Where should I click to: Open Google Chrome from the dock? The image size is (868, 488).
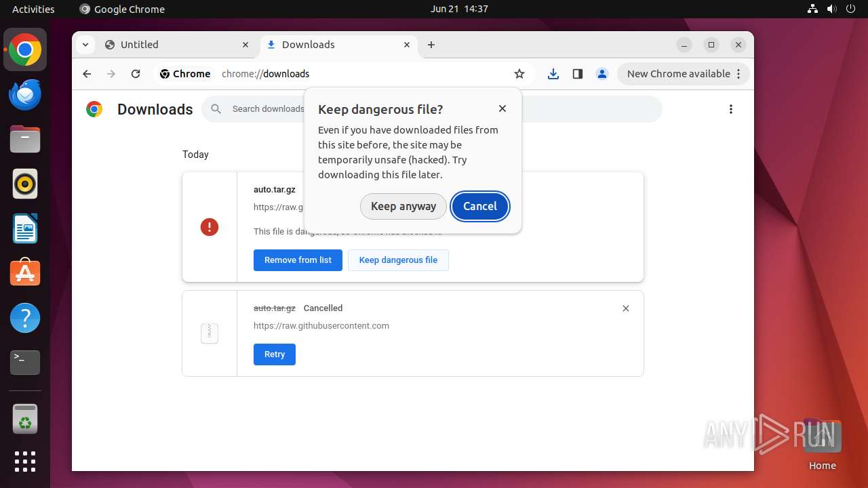[x=25, y=49]
